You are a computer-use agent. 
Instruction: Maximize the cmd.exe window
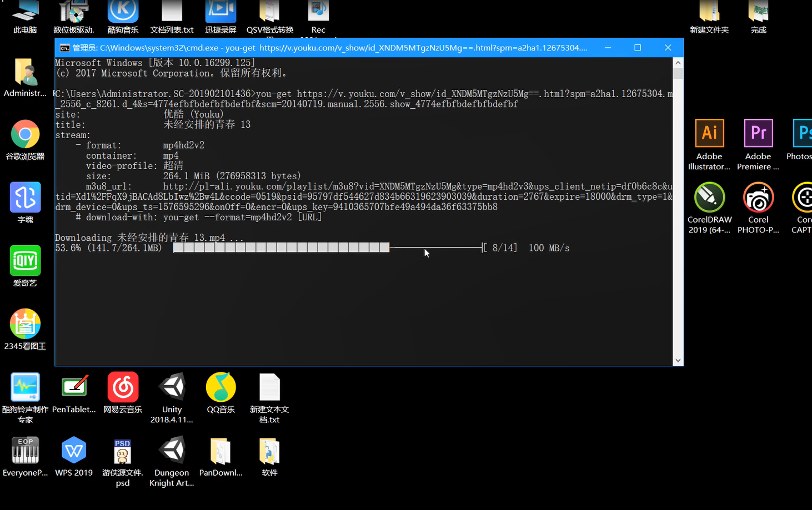coord(638,48)
